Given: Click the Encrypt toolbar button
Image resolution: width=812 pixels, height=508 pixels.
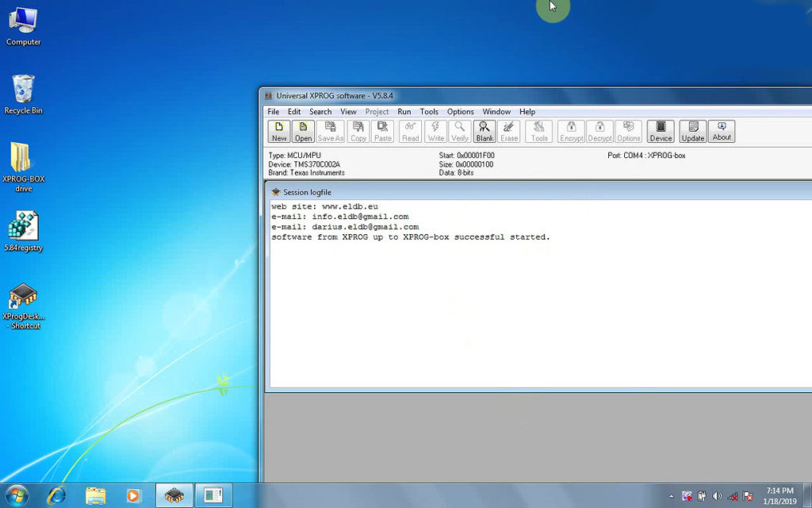Looking at the screenshot, I should pos(571,132).
